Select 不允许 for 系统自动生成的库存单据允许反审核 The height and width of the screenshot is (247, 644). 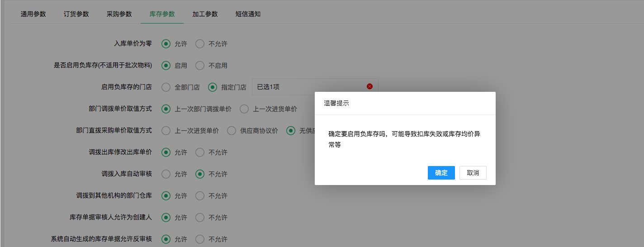[200, 239]
